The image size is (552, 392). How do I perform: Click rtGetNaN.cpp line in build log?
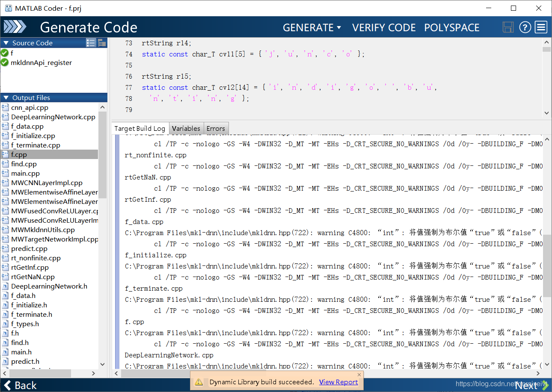click(x=148, y=177)
